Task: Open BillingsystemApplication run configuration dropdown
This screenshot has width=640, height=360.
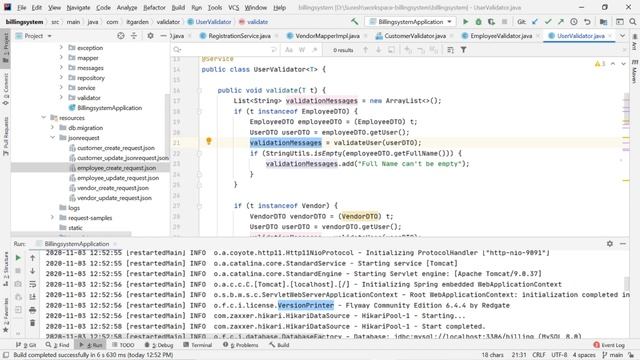Action: (x=411, y=22)
